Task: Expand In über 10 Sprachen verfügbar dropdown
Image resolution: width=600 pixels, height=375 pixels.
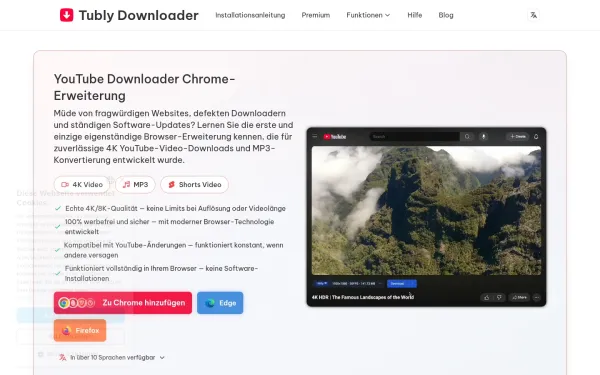Action: point(112,357)
